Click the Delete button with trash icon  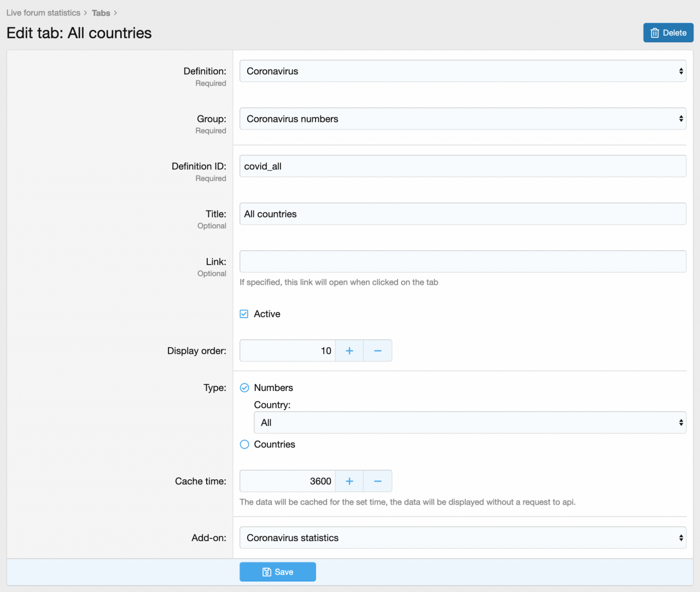tap(668, 33)
